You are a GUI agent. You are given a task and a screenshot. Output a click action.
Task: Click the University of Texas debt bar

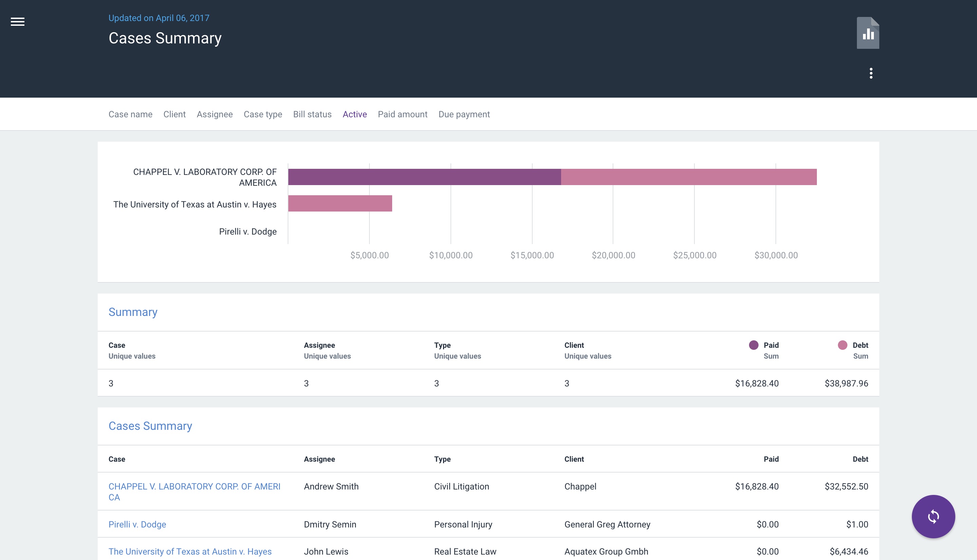coord(340,203)
